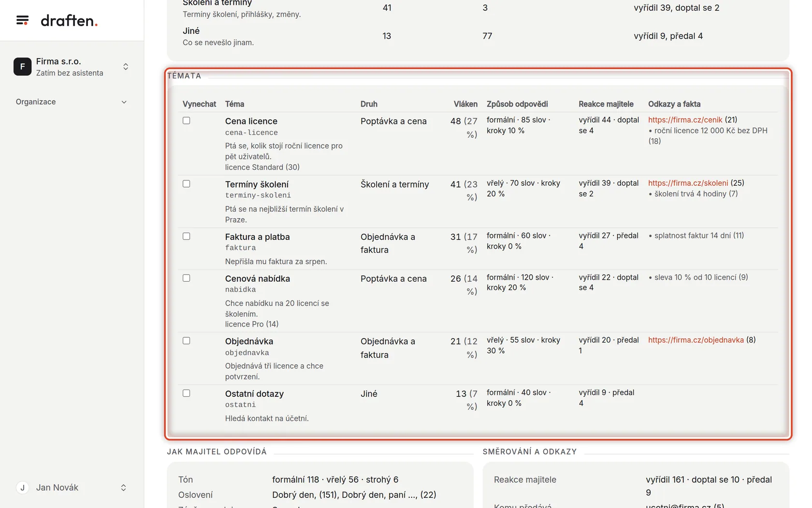The image size is (812, 508).
Task: Click 'formální · 120 slov · kroky 20 %' cell
Action: point(520,283)
